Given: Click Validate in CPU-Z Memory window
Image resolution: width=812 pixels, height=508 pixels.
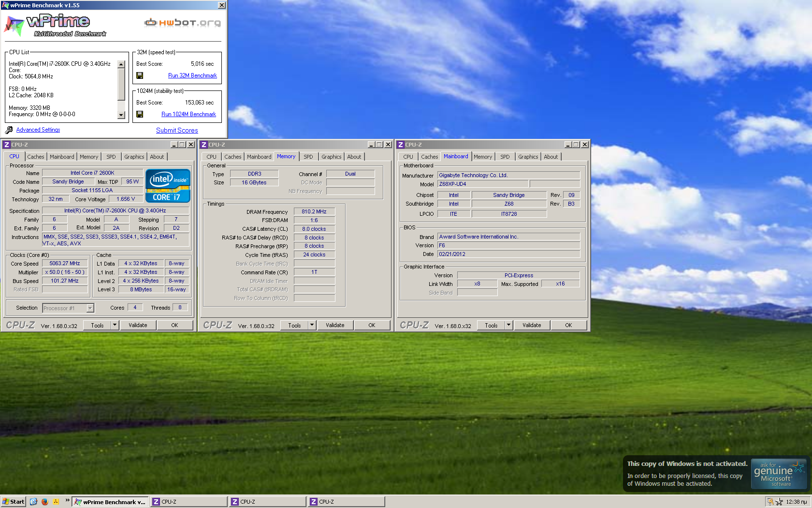Looking at the screenshot, I should click(335, 325).
